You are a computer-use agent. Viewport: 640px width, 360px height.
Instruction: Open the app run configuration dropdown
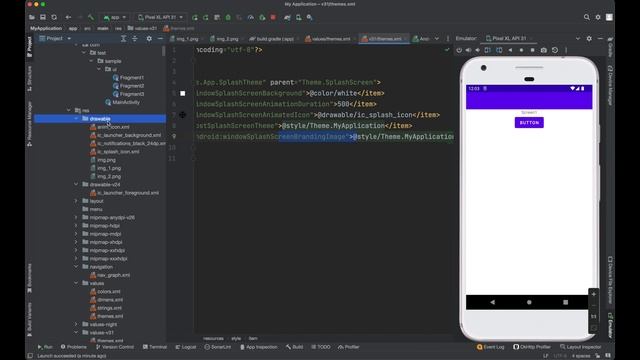(x=115, y=18)
